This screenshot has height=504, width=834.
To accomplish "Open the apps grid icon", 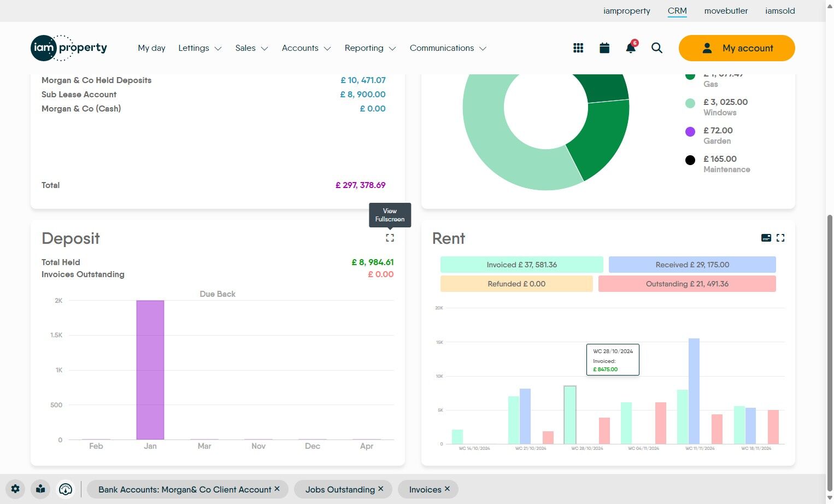I will 578,48.
